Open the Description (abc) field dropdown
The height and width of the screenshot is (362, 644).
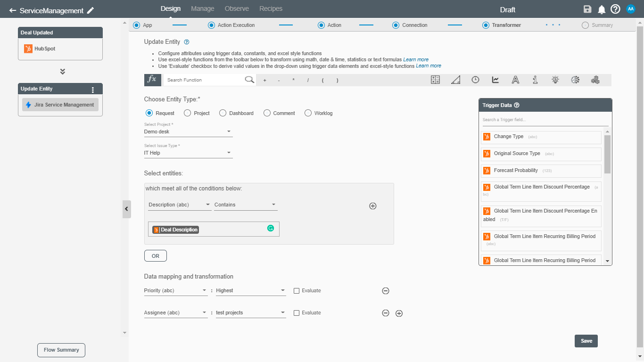(x=180, y=205)
